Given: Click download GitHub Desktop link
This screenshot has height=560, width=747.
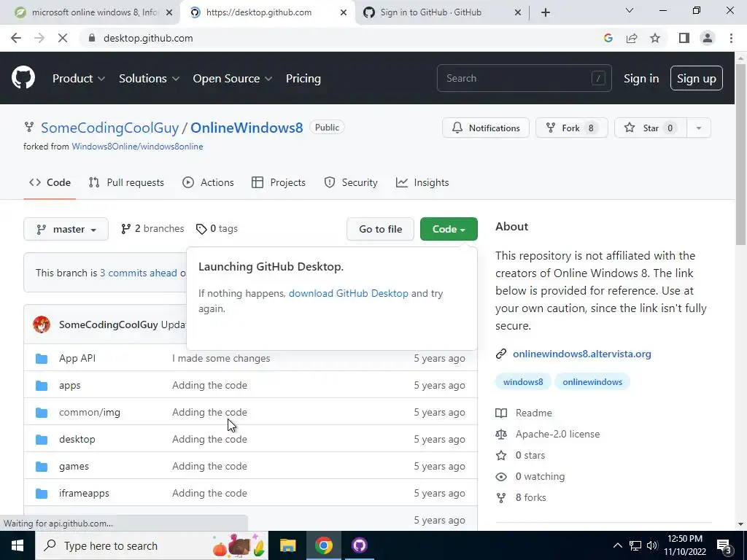Looking at the screenshot, I should point(348,293).
